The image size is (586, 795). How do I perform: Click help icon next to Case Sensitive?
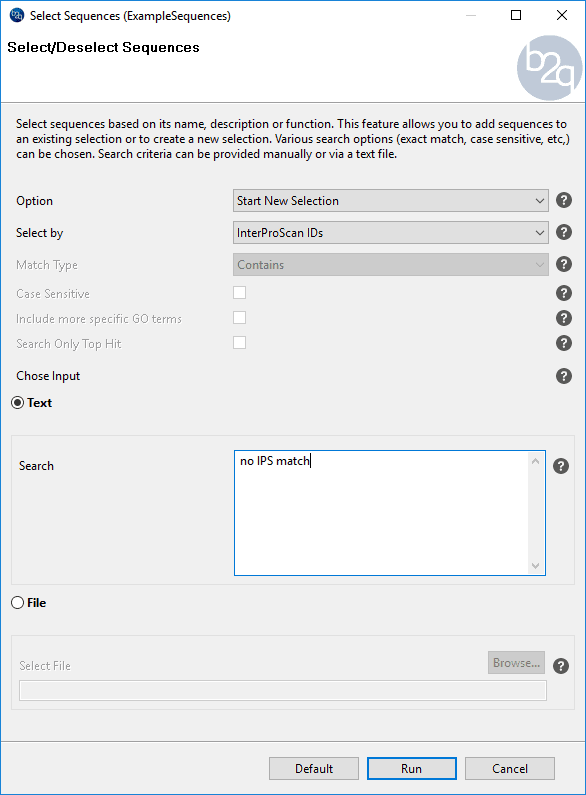(564, 293)
